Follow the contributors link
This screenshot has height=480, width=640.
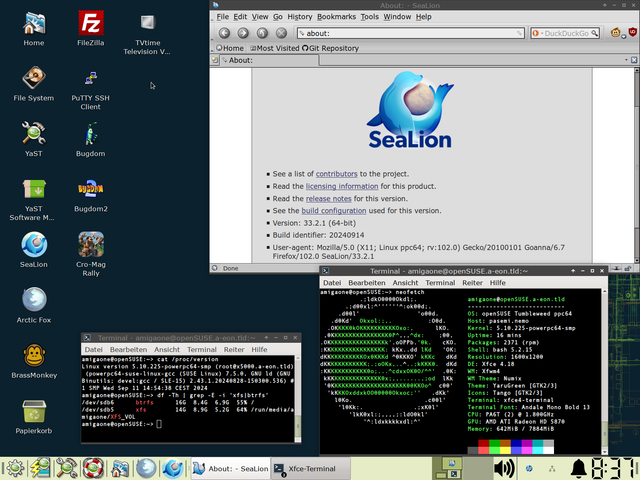tap(336, 174)
